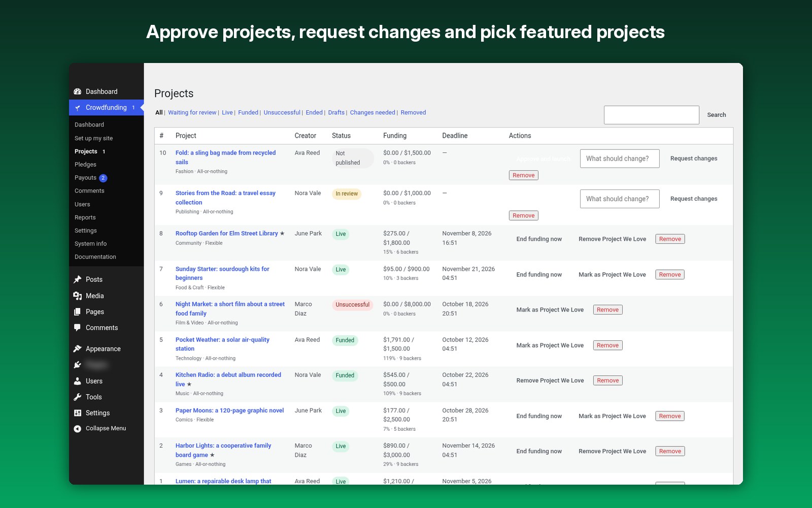Click the 'In review' status badge
Viewport: 812px width, 508px height.
[347, 194]
